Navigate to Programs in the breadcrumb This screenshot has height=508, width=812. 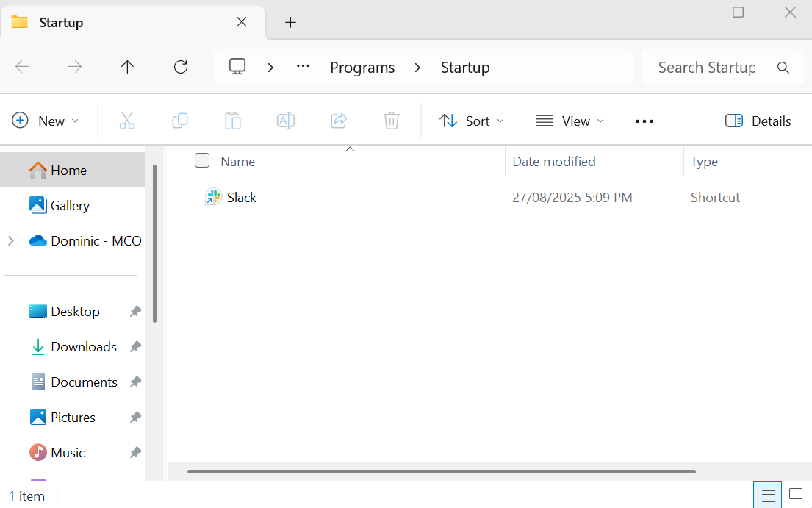coord(362,68)
